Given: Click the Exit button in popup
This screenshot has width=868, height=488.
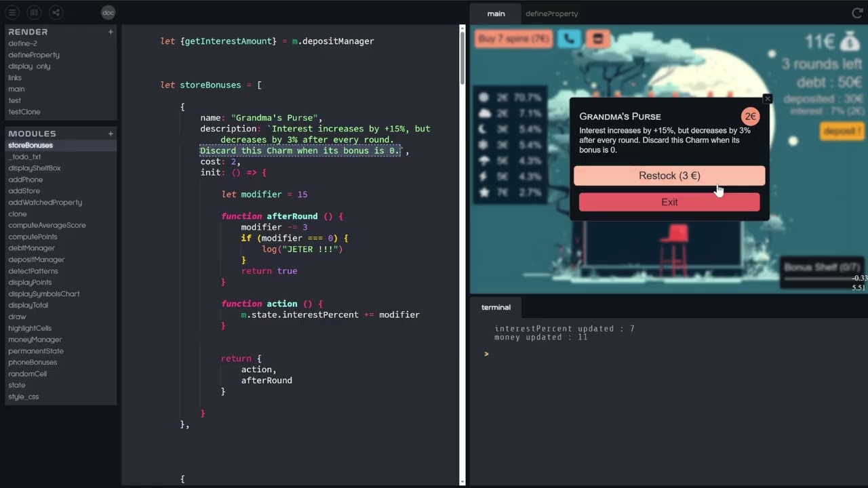Looking at the screenshot, I should click(x=669, y=202).
